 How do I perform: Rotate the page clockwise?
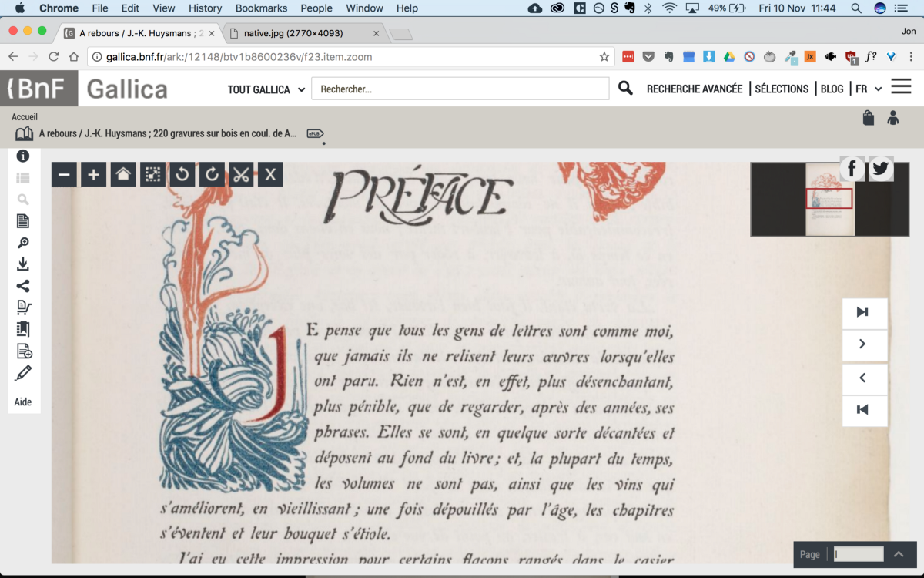click(x=212, y=174)
